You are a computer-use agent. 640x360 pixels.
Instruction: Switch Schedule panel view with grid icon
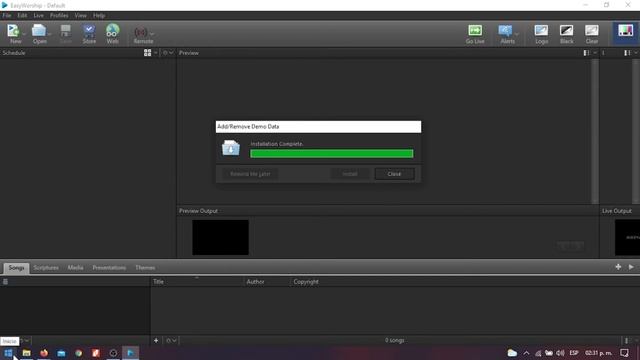147,53
